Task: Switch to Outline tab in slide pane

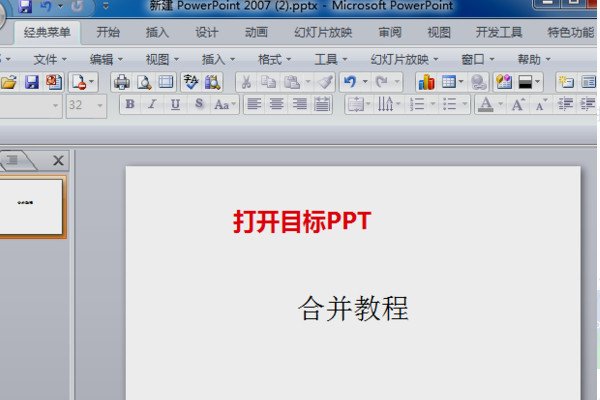Action: (x=13, y=160)
